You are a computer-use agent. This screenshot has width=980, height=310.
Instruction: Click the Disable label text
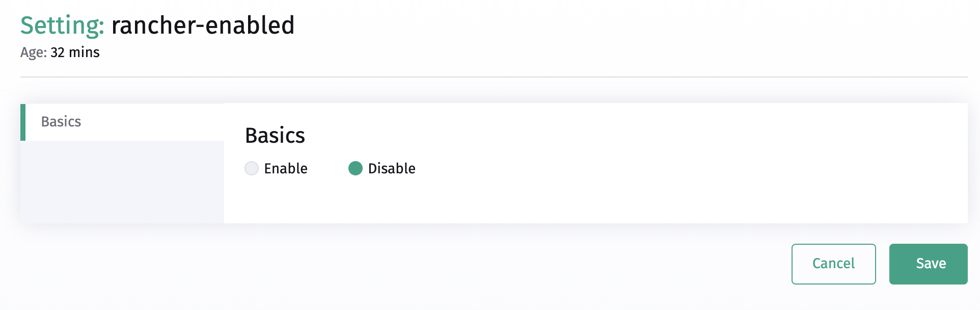click(x=391, y=168)
